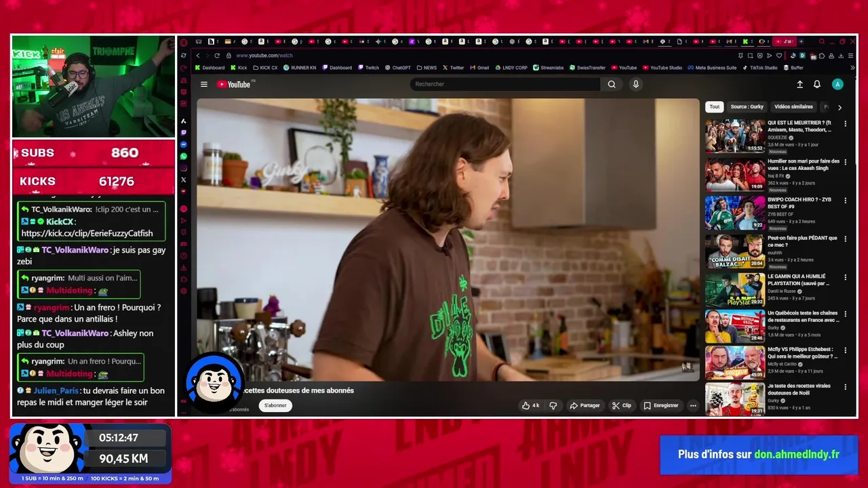This screenshot has height=488, width=868.
Task: Go forward with the browser forward arrow
Action: (208, 56)
